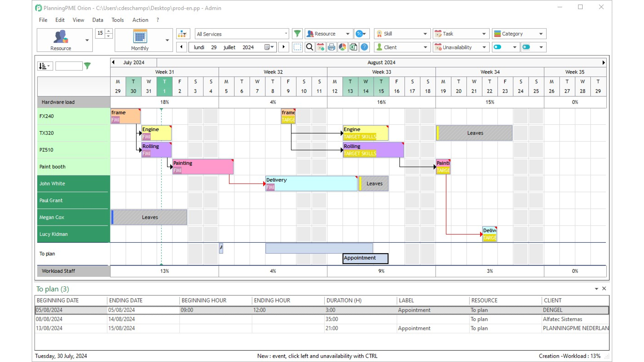Open the pie chart statistics icon
Viewport: 644px width, 362px height.
tap(342, 47)
